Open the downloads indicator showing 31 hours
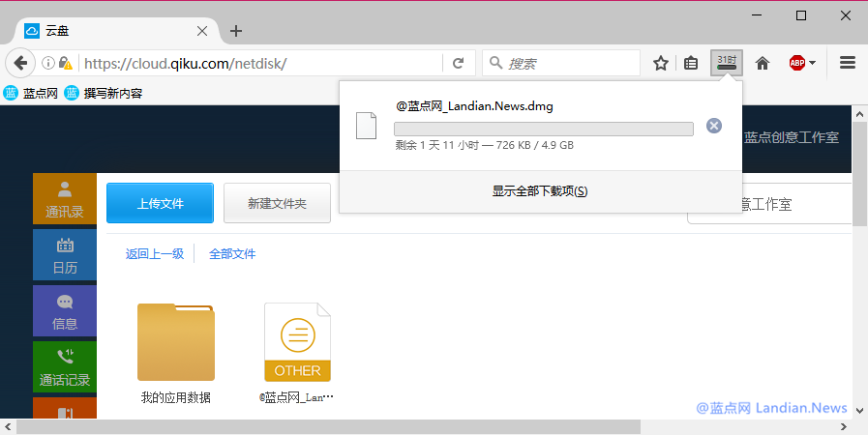The width and height of the screenshot is (868, 435). pyautogui.click(x=726, y=63)
